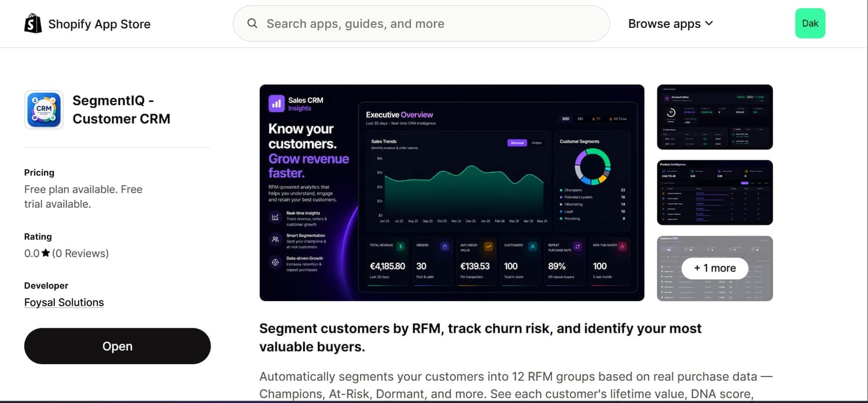The width and height of the screenshot is (868, 403).
Task: Select the 89% repeat purchase rate
Action: [x=557, y=266]
